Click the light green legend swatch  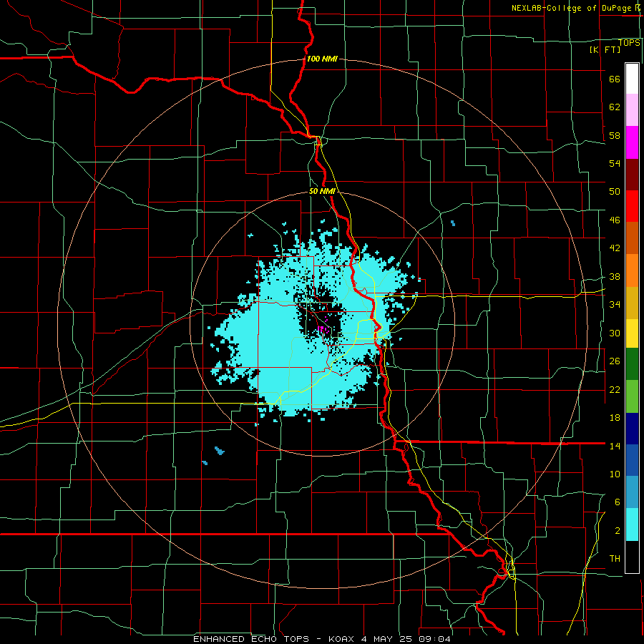(632, 396)
